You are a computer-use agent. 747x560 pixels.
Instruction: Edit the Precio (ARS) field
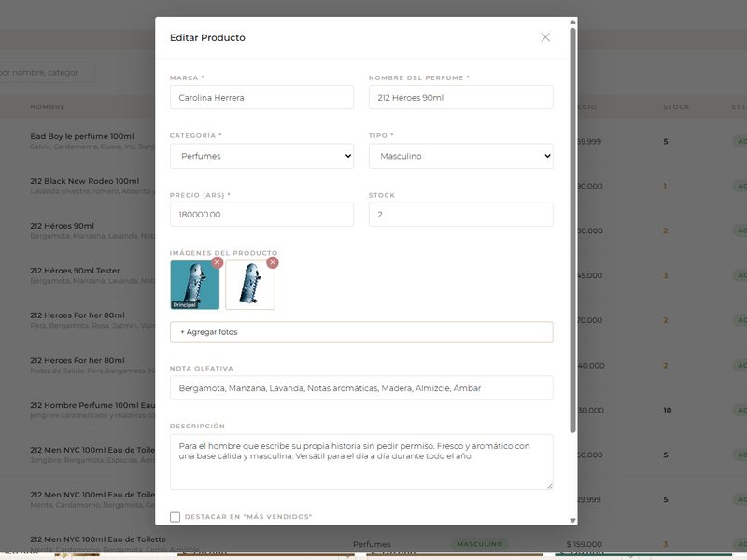coord(261,215)
